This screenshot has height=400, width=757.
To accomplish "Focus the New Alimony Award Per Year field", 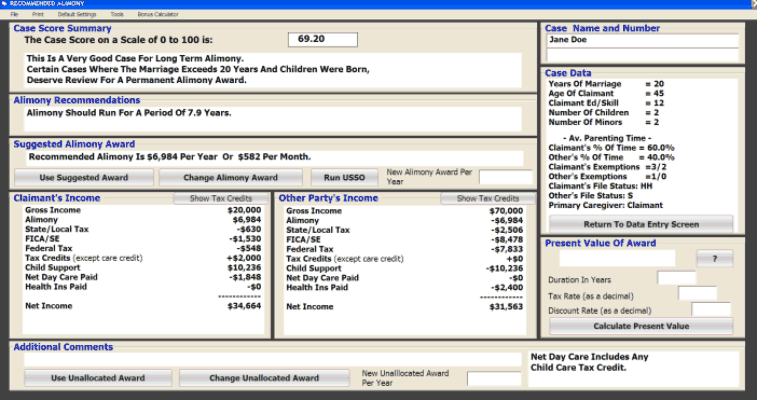I will pyautogui.click(x=505, y=177).
